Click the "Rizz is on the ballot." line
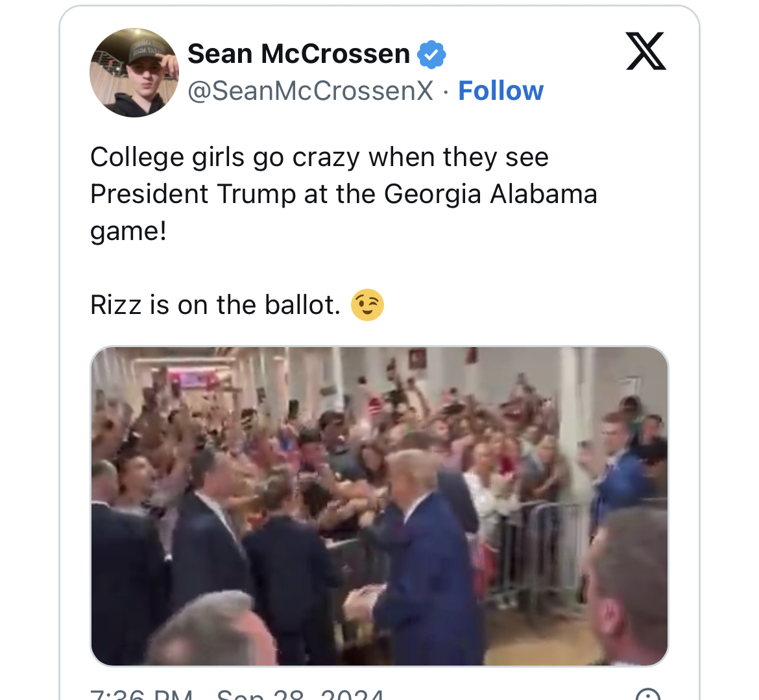The image size is (759, 700). point(215,305)
